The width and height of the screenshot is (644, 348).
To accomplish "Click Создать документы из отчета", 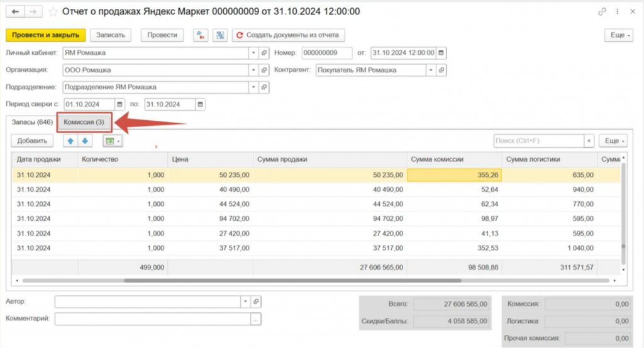I will click(x=289, y=35).
